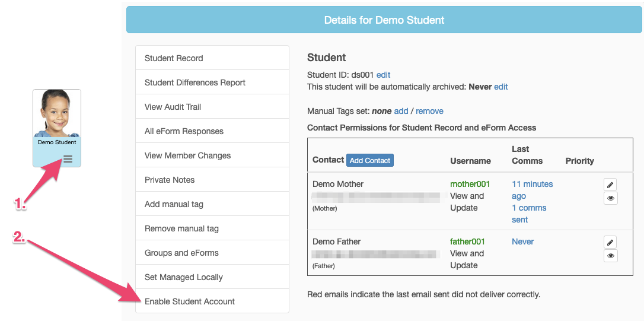This screenshot has width=644, height=321.
Task: Choose Enable Student Account
Action: 190,301
